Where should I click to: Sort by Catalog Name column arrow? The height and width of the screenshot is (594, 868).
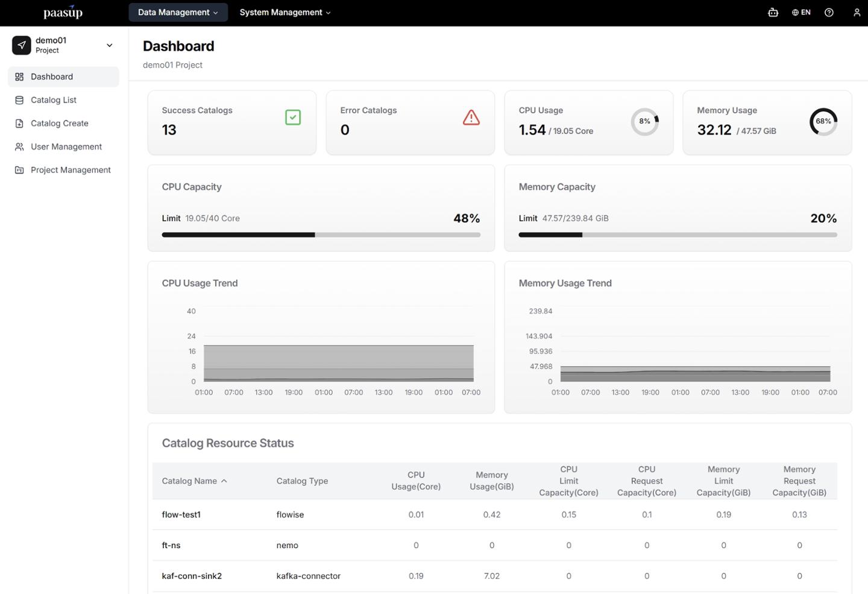coord(224,481)
